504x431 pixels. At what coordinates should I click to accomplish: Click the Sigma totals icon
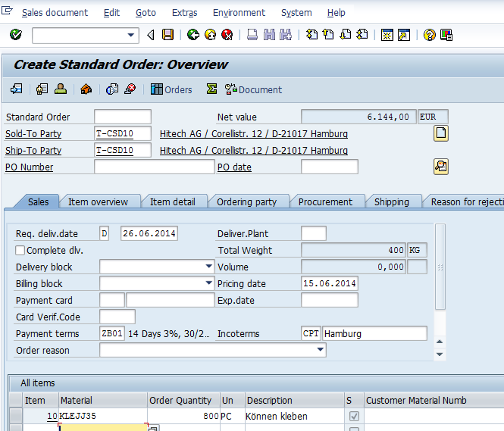(x=211, y=89)
